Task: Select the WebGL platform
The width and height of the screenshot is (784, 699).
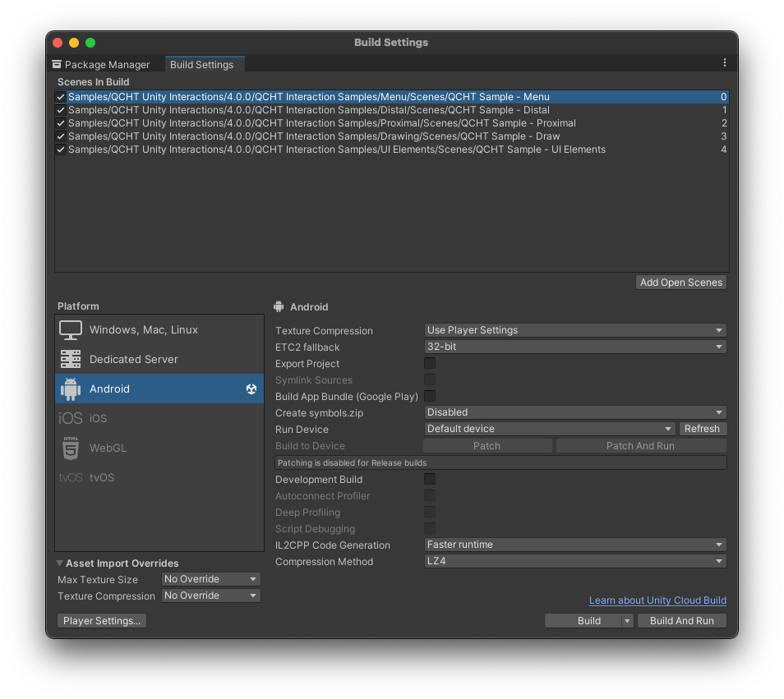Action: point(159,448)
